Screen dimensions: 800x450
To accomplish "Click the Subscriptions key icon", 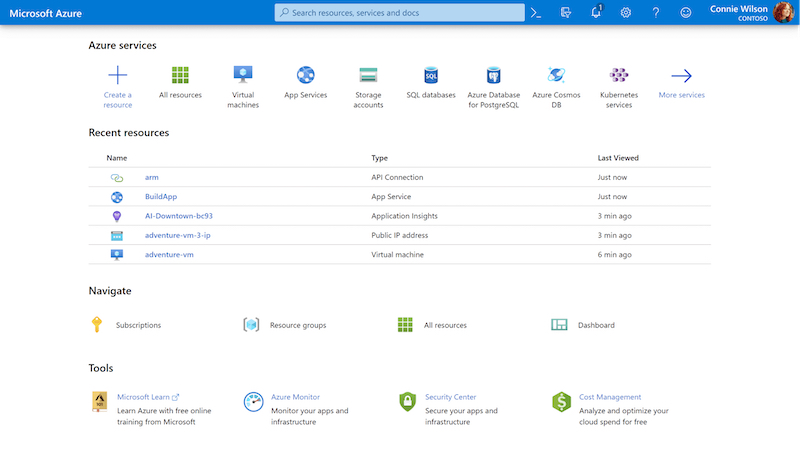I will (x=97, y=324).
